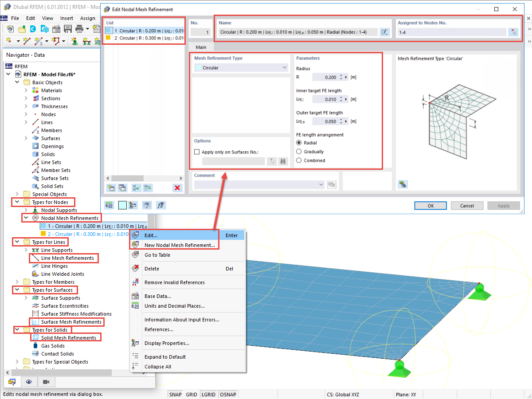Click the invert selection icon under List

coord(148,188)
